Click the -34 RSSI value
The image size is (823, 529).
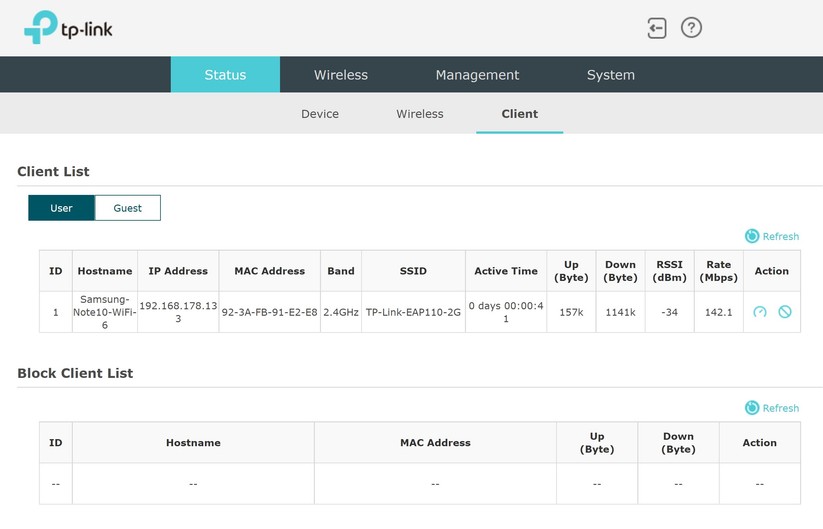[x=669, y=312]
